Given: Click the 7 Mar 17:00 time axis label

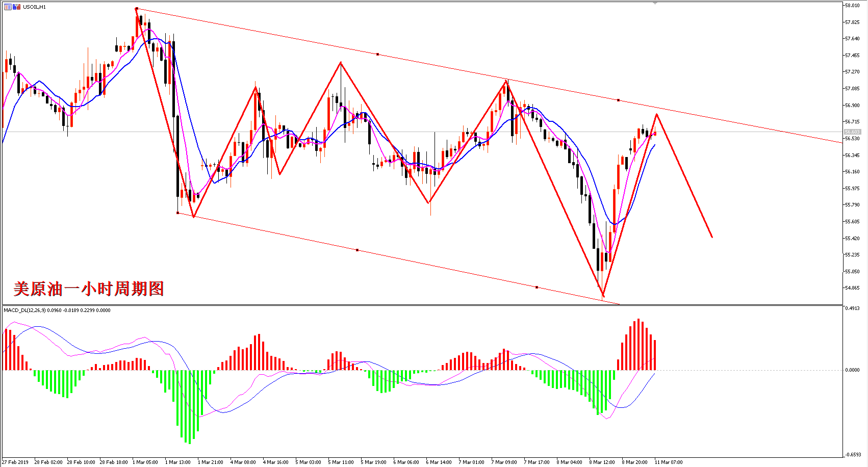Looking at the screenshot, I should 537,462.
